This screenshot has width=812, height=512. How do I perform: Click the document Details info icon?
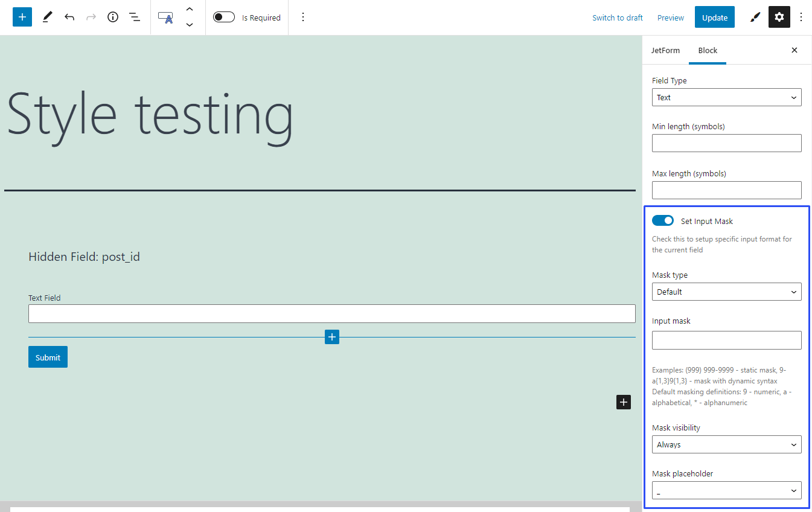[x=113, y=17]
